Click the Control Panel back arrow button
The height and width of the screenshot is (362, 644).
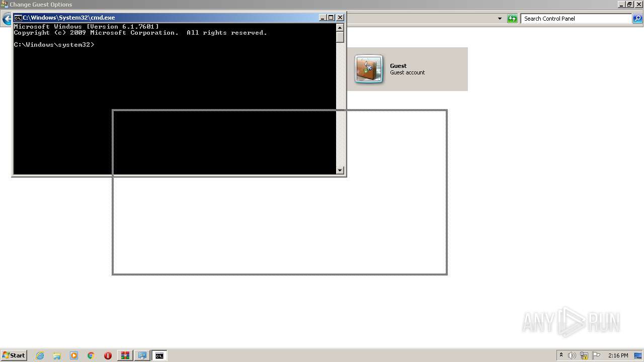[7, 19]
